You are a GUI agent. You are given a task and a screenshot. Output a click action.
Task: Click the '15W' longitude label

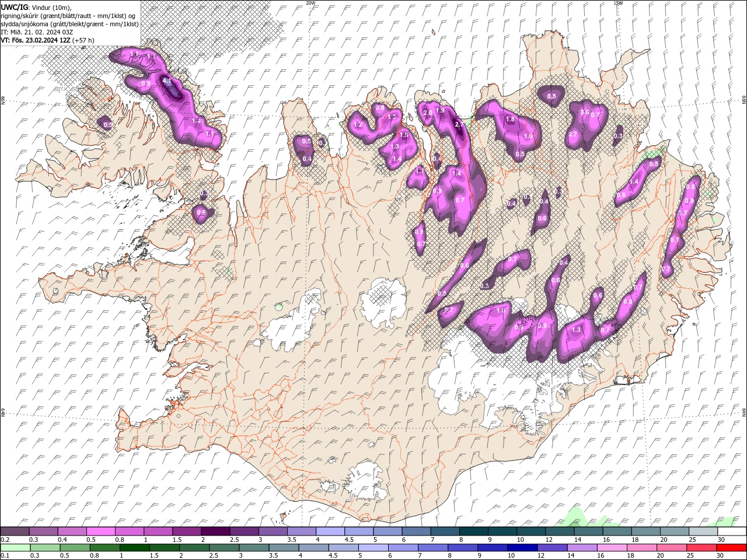(618, 3)
